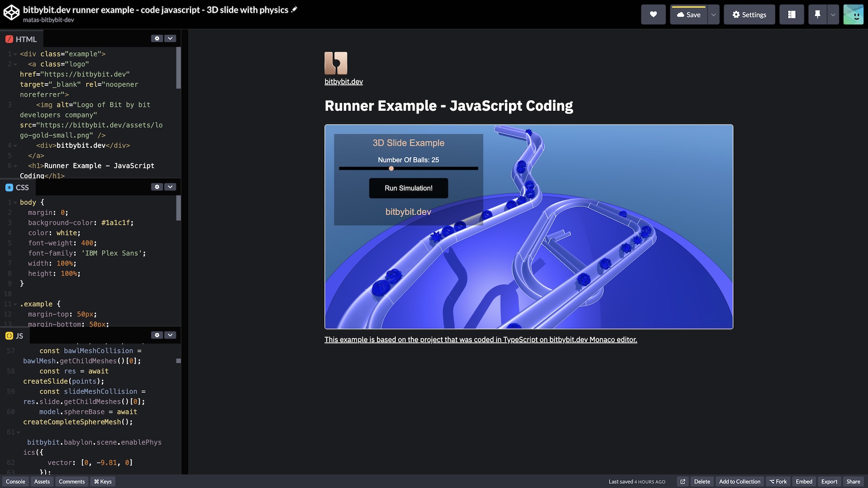This screenshot has width=868, height=488.
Task: Adjust the Number Of Balls slider handle
Action: coord(391,169)
